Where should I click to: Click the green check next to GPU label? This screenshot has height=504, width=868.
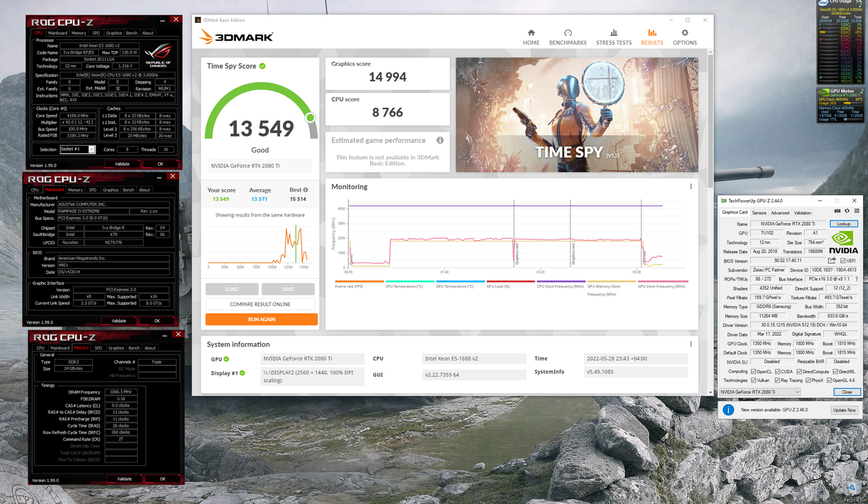pyautogui.click(x=226, y=359)
